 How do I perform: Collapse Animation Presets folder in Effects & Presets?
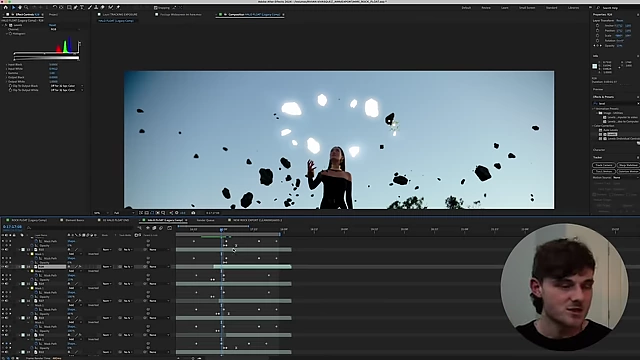pyautogui.click(x=594, y=109)
